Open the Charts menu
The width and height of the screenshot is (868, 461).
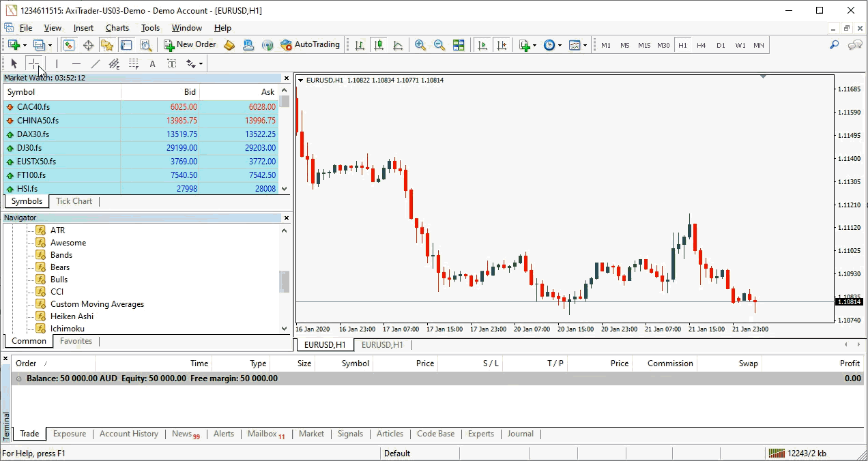pos(117,28)
